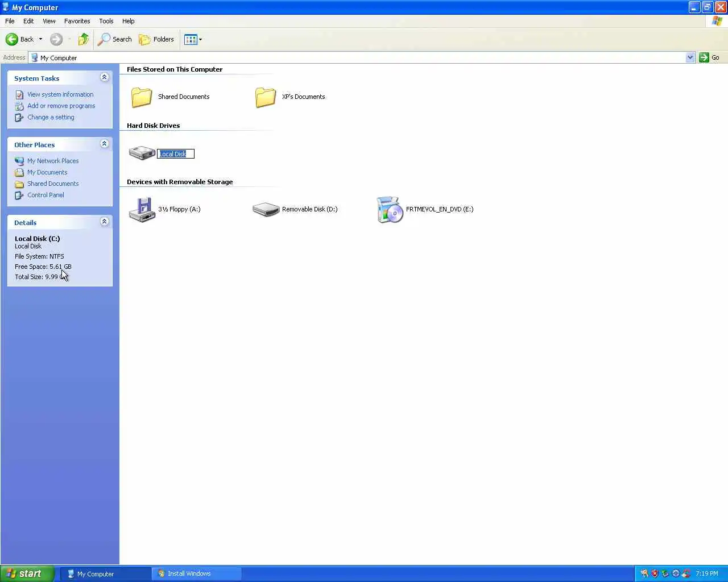Collapse the Other Places panel
728x582 pixels.
104,144
